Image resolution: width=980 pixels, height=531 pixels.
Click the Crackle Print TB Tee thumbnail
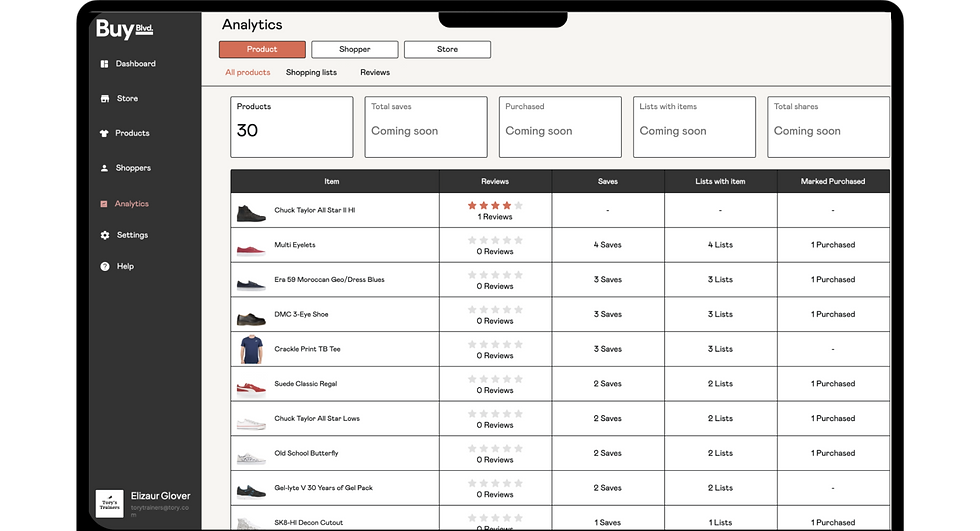point(251,349)
